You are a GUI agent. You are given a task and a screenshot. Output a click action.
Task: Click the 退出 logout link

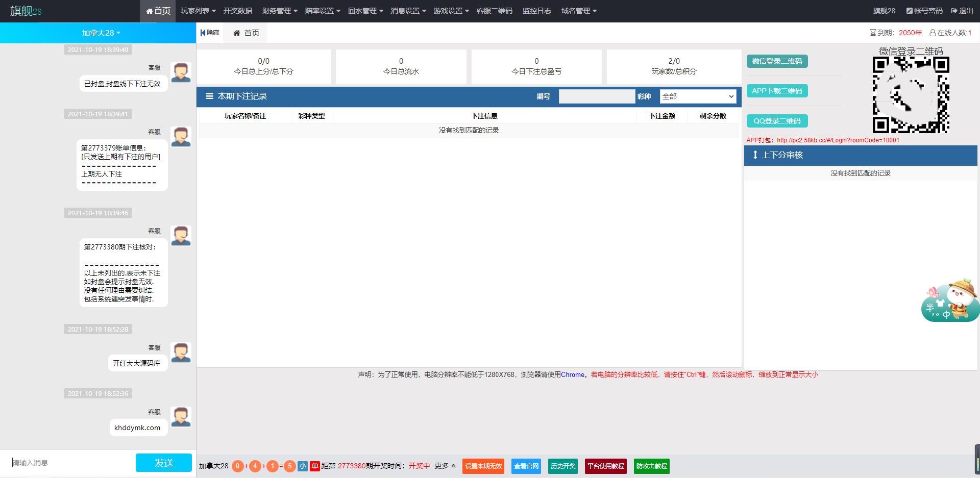pyautogui.click(x=962, y=11)
